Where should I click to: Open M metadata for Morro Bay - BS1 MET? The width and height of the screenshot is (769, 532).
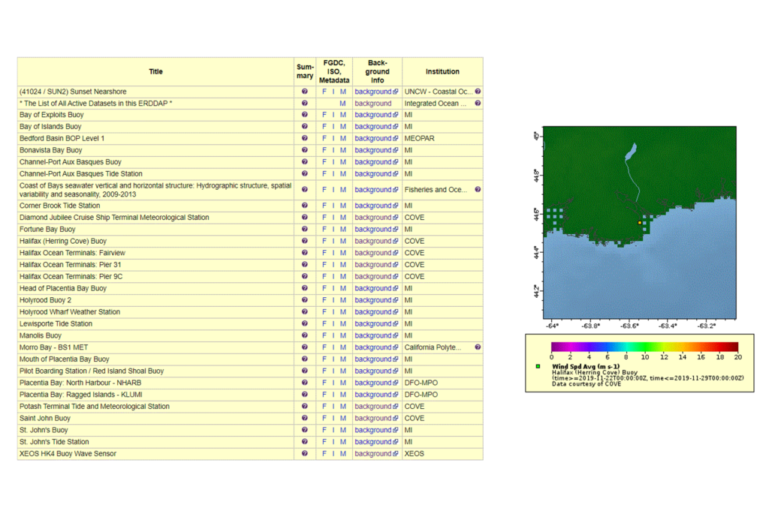pyautogui.click(x=342, y=347)
